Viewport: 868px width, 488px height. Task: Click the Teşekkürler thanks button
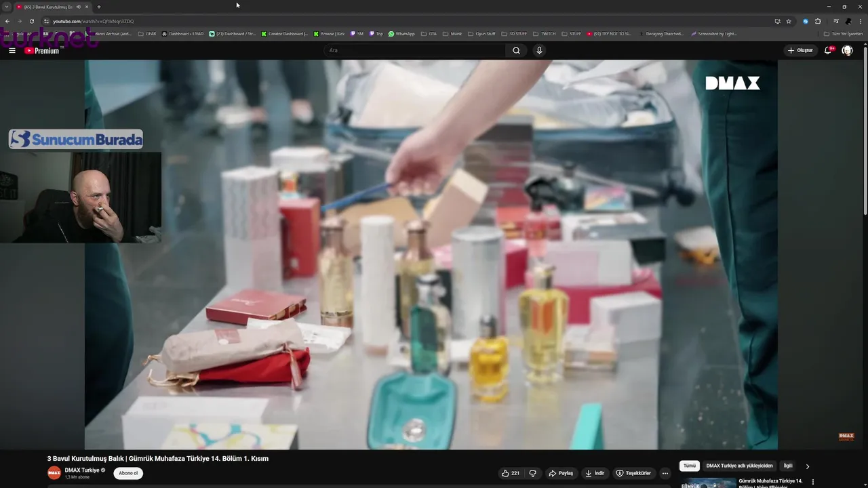click(633, 473)
